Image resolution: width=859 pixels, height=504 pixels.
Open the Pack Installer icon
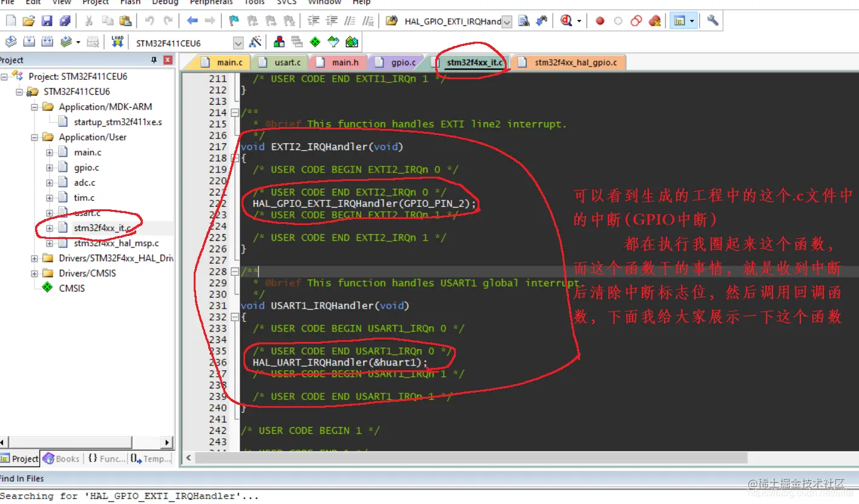point(352,42)
